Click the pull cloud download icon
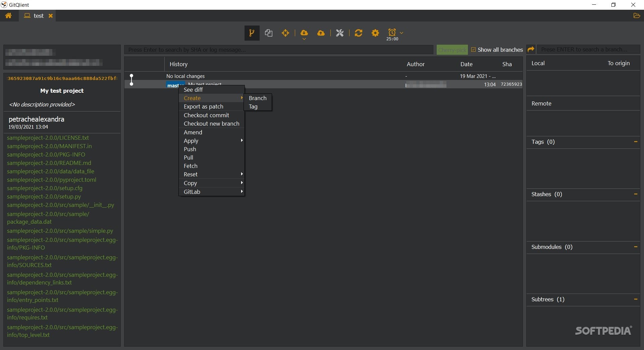Screen dimensions: 644x350 (x=304, y=33)
